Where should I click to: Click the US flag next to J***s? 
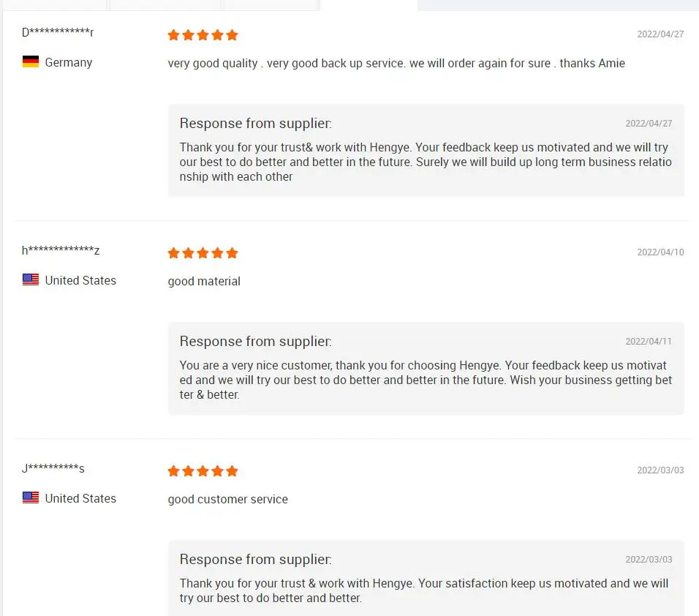click(30, 497)
